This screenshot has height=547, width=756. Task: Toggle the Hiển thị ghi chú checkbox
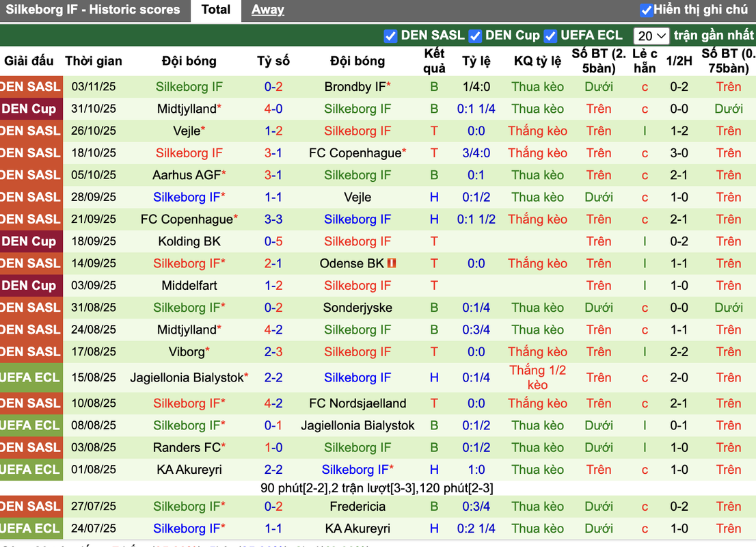pos(646,10)
